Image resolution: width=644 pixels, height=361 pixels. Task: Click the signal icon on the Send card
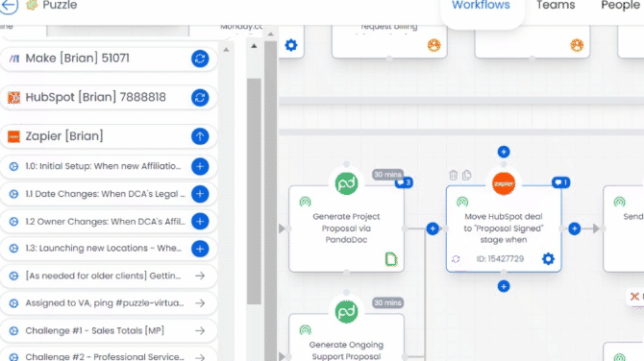pos(619,202)
